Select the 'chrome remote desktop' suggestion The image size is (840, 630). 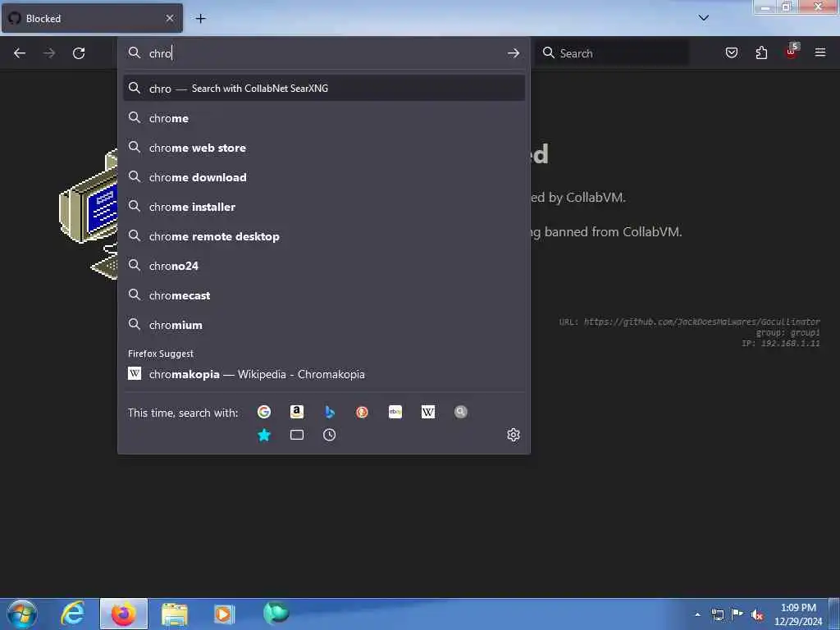click(323, 236)
